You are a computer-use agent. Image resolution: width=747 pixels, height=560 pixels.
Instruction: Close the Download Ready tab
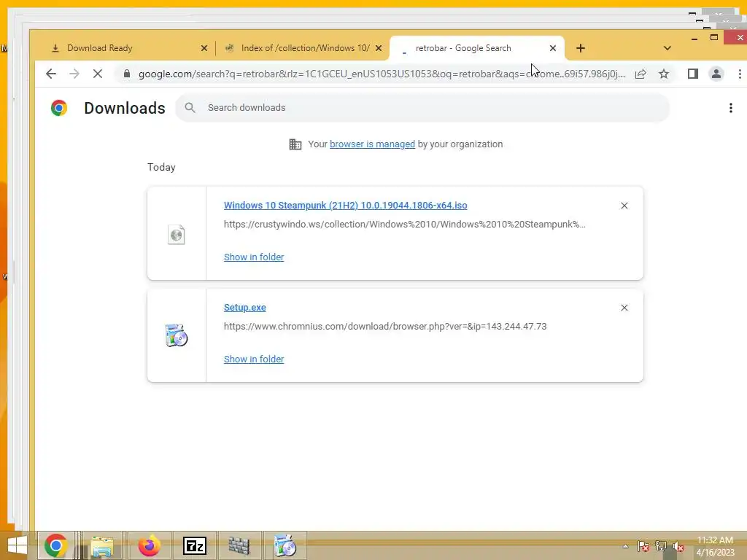[x=204, y=48]
